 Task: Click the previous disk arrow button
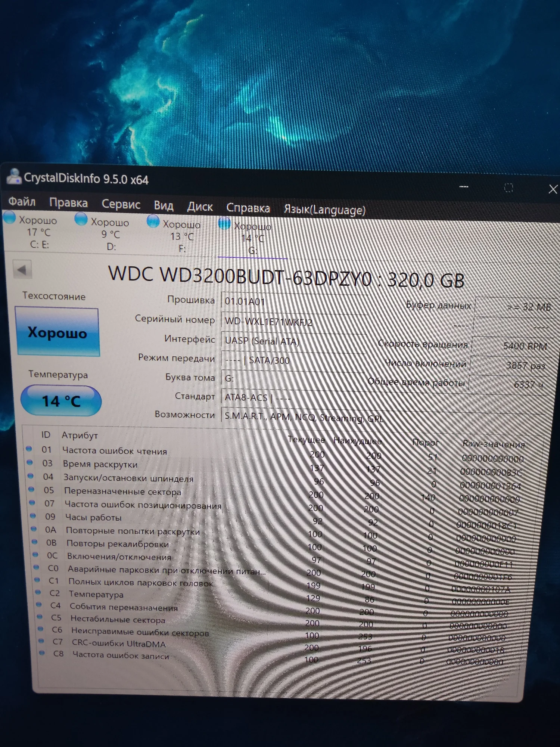(x=22, y=269)
